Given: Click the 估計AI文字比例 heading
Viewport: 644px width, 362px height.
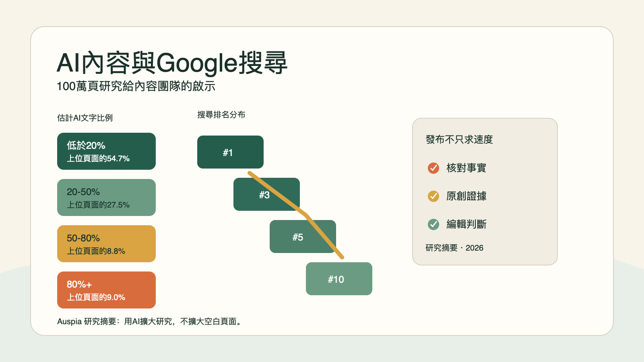Looking at the screenshot, I should pyautogui.click(x=85, y=118).
